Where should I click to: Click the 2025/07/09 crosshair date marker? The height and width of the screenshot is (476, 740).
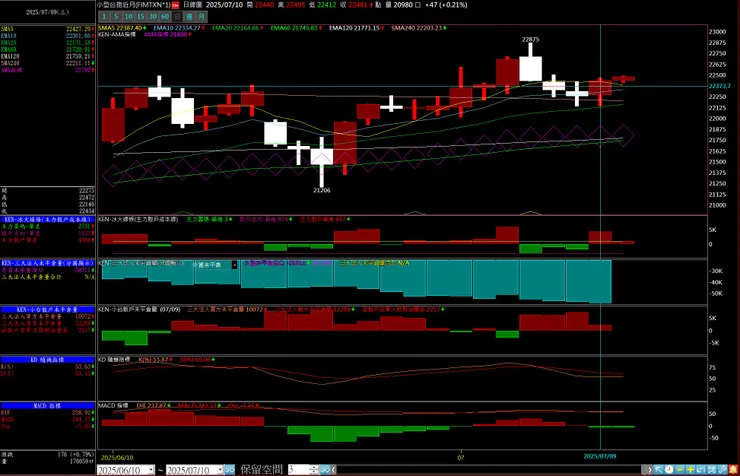tap(600, 456)
